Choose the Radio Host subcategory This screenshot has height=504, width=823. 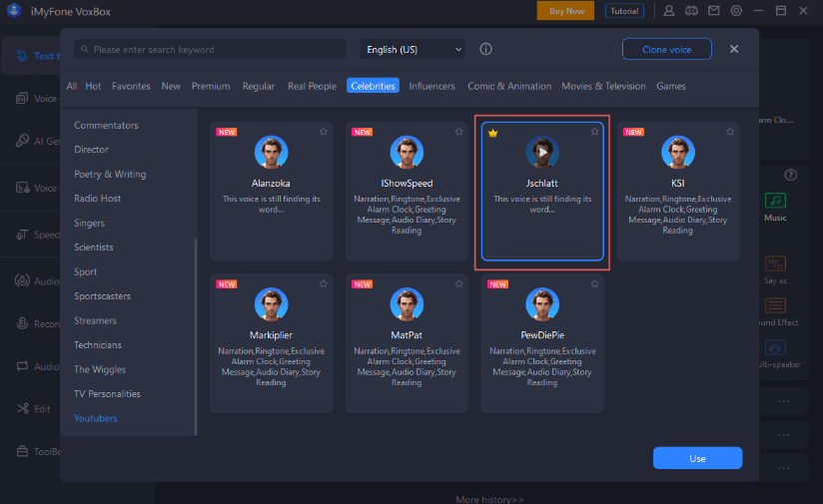pyautogui.click(x=98, y=199)
